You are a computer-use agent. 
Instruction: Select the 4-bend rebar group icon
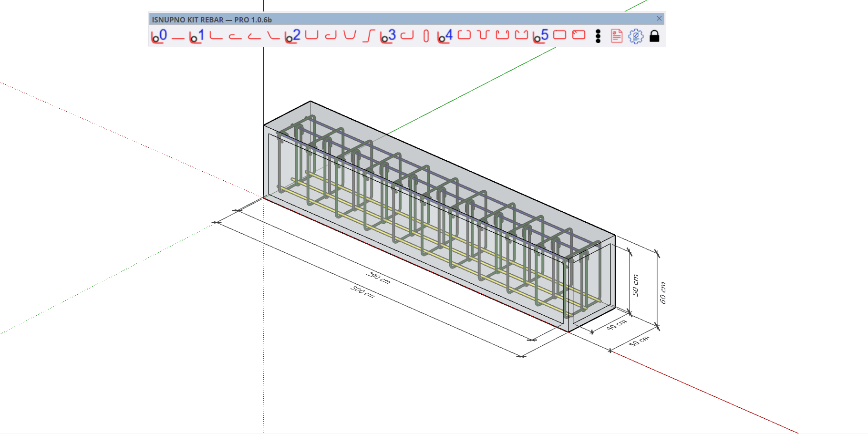(x=445, y=36)
